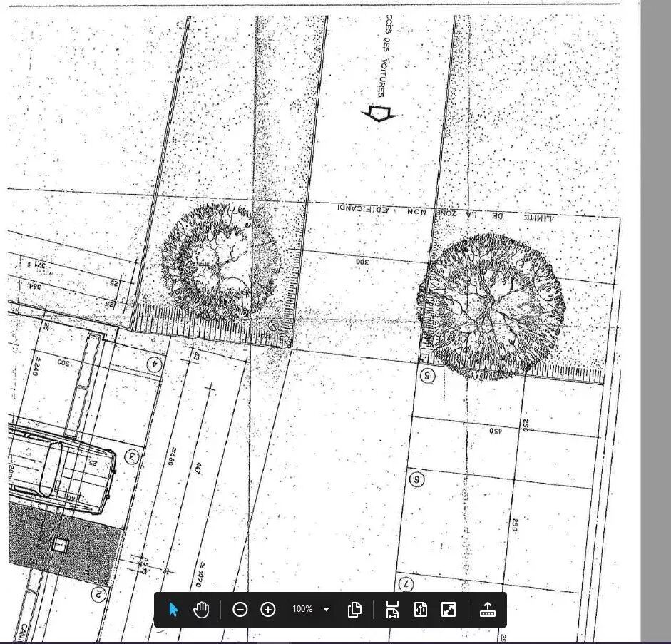Fit the page to width
Image resolution: width=671 pixels, height=644 pixels.
(x=392, y=610)
